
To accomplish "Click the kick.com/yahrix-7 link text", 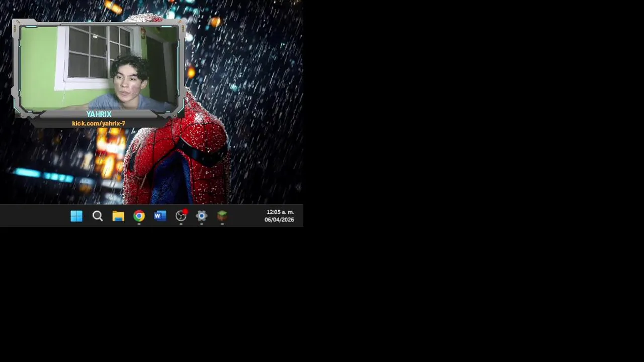I will (x=99, y=123).
